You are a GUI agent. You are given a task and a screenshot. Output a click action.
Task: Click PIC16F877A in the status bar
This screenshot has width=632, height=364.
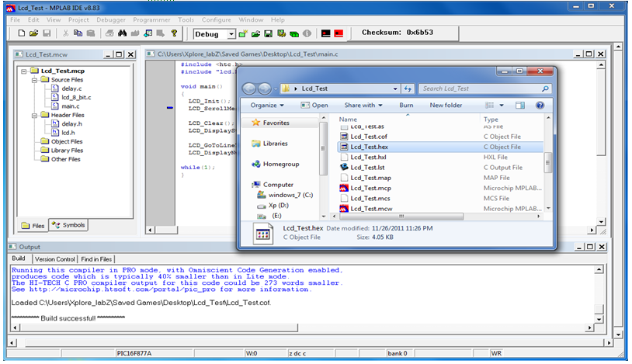[x=134, y=353]
